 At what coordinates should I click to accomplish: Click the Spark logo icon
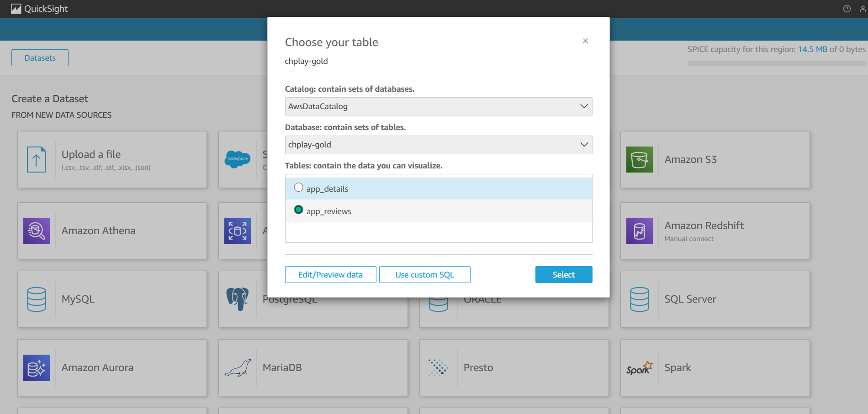(x=639, y=368)
